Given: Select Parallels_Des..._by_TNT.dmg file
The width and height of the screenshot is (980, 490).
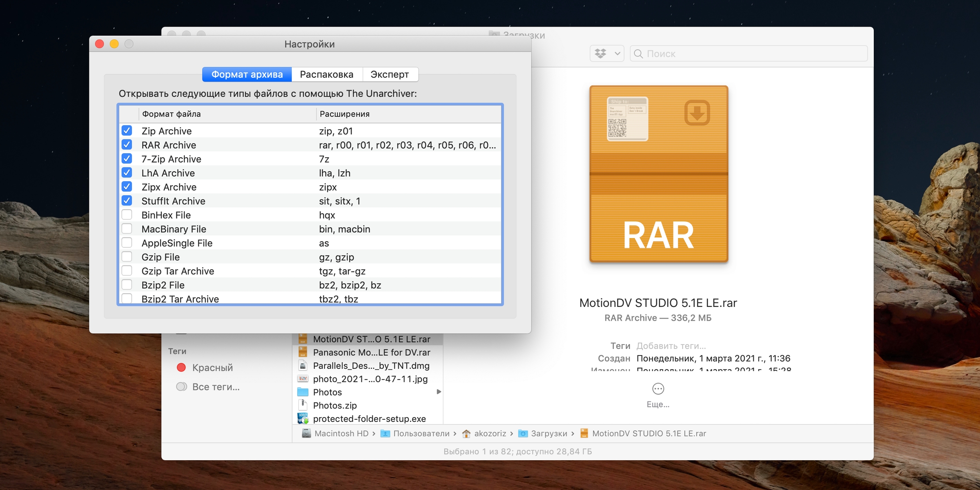Looking at the screenshot, I should (x=368, y=366).
